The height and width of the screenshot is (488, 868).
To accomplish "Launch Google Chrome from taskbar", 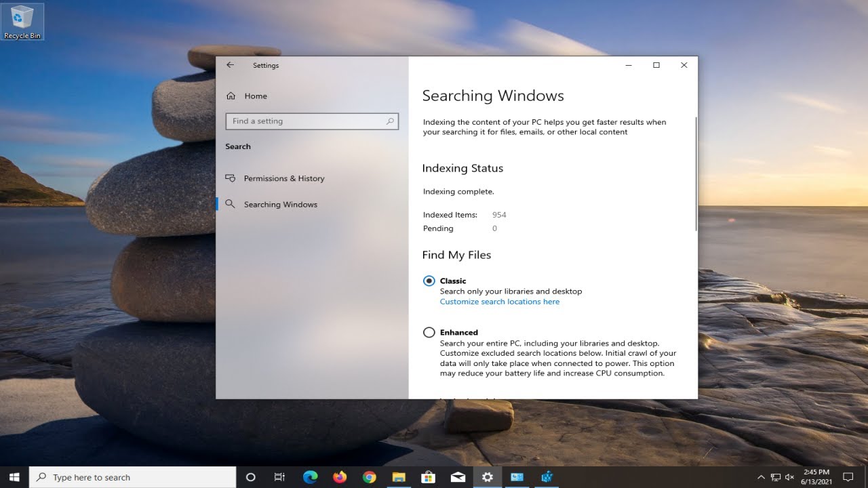I will [369, 477].
